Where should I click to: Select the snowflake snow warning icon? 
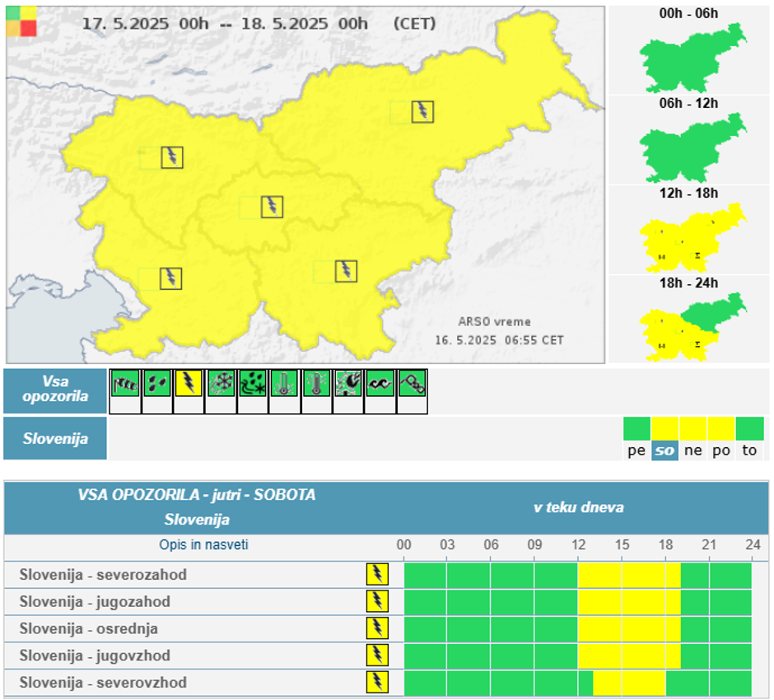click(221, 383)
